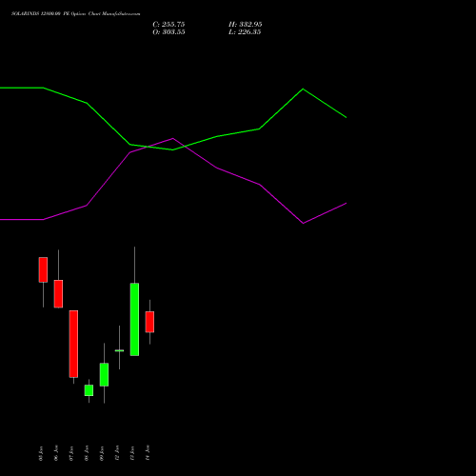Select the 08 Jan date label

tap(87, 453)
